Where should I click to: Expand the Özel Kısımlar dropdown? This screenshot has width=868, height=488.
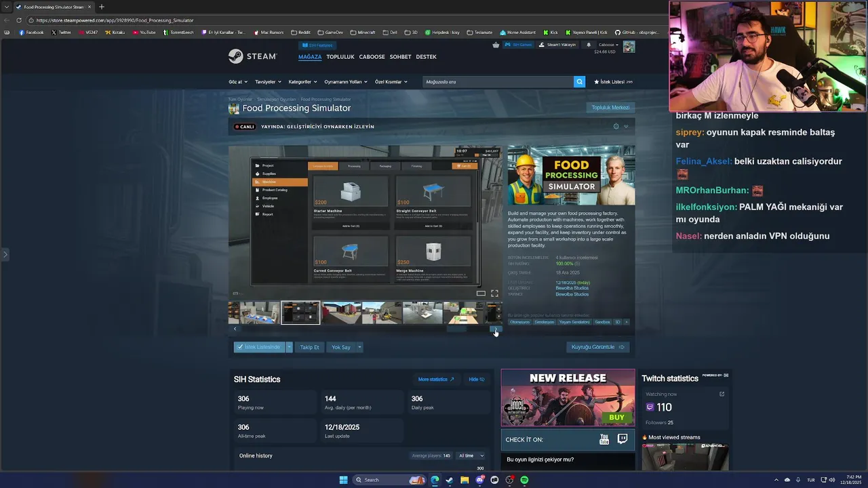391,82
